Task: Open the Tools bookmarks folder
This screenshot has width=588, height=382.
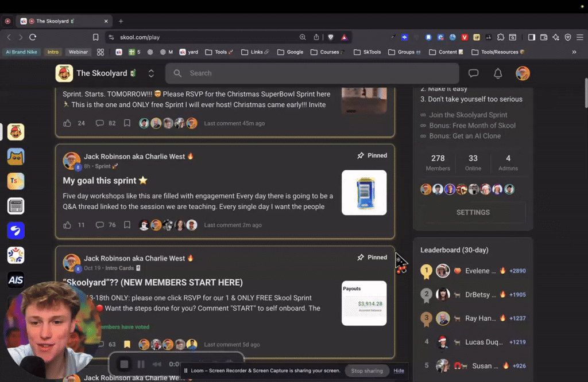Action: 219,52
